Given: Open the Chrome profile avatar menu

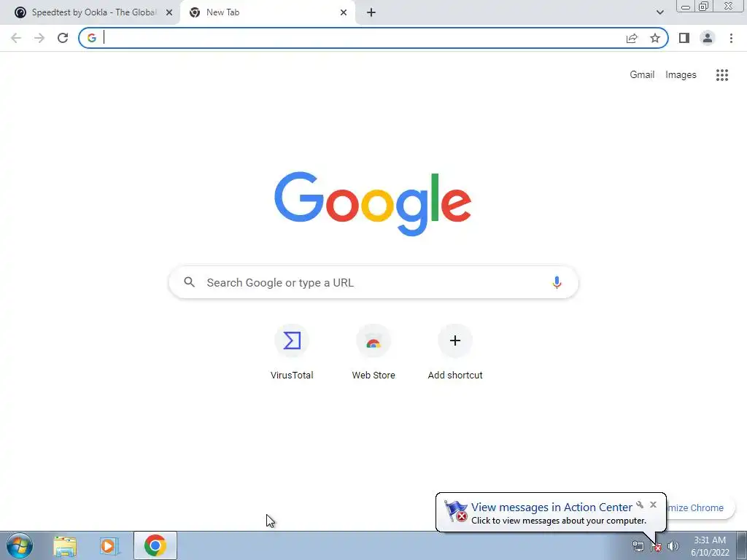Looking at the screenshot, I should [x=708, y=38].
